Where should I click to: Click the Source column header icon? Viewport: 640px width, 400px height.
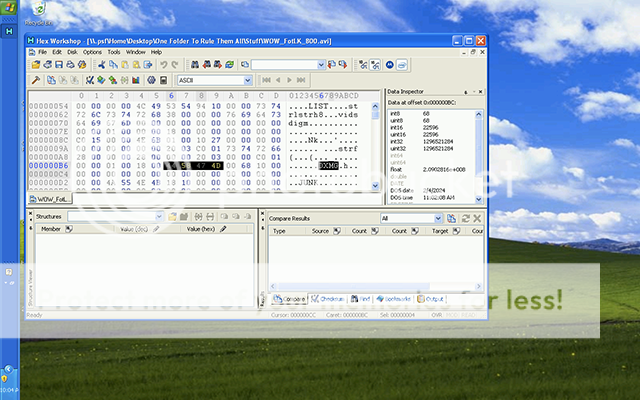[x=337, y=231]
